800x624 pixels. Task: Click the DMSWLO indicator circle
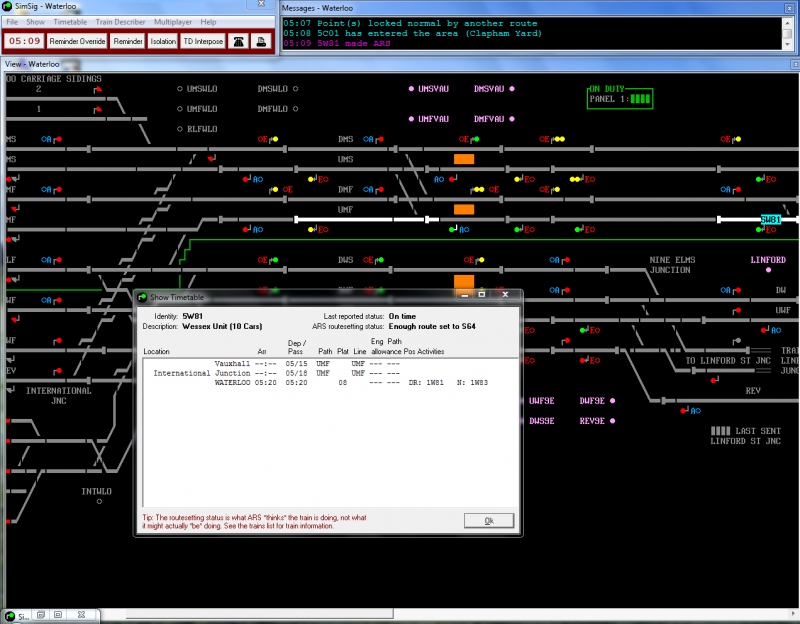[x=295, y=89]
